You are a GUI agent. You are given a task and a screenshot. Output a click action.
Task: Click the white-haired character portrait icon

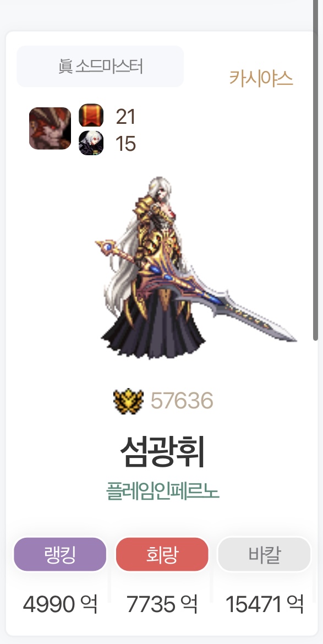click(91, 143)
